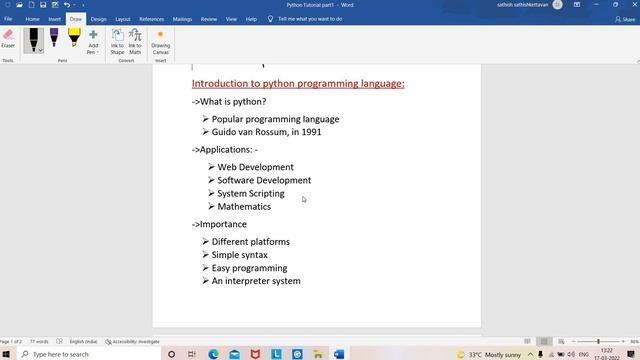Viewport: 640px width, 360px height.
Task: Insert a Drawing Canvas
Action: coord(160,42)
